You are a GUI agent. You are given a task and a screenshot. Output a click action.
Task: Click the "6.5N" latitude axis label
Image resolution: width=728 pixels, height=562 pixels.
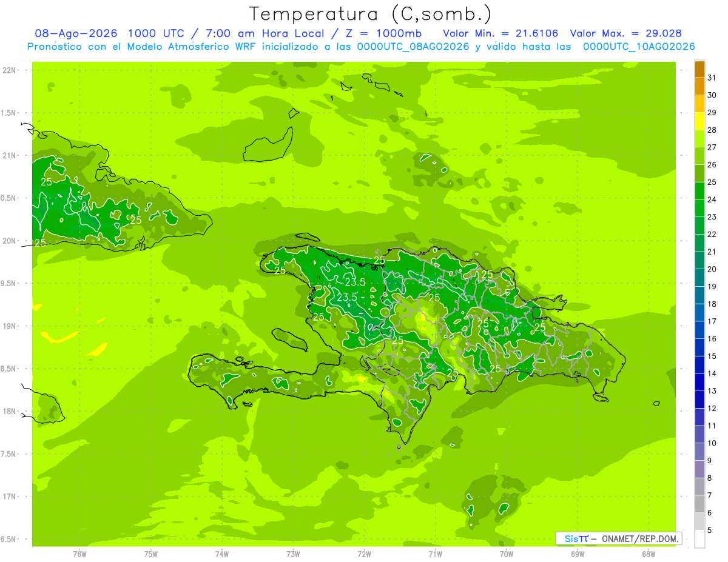[x=9, y=539]
